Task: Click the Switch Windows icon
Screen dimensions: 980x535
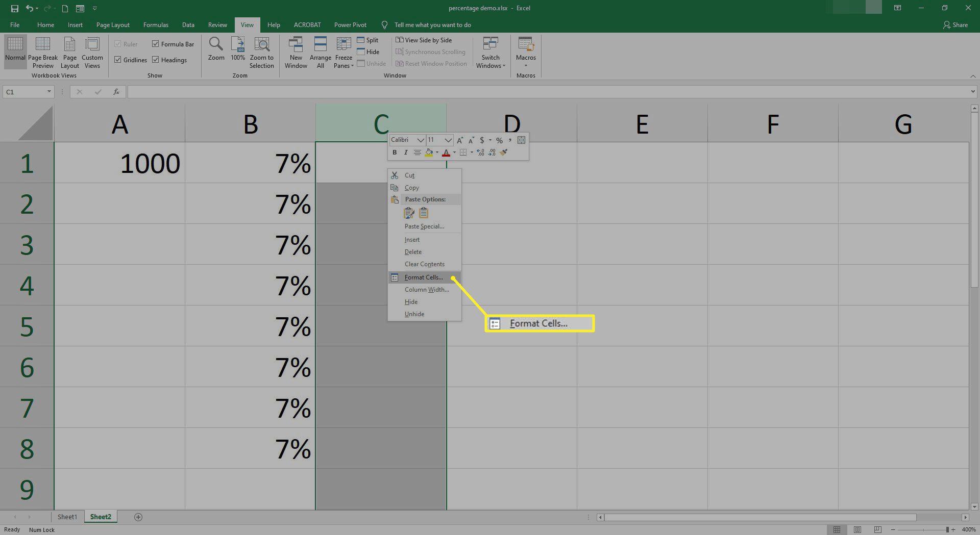Action: pos(491,44)
